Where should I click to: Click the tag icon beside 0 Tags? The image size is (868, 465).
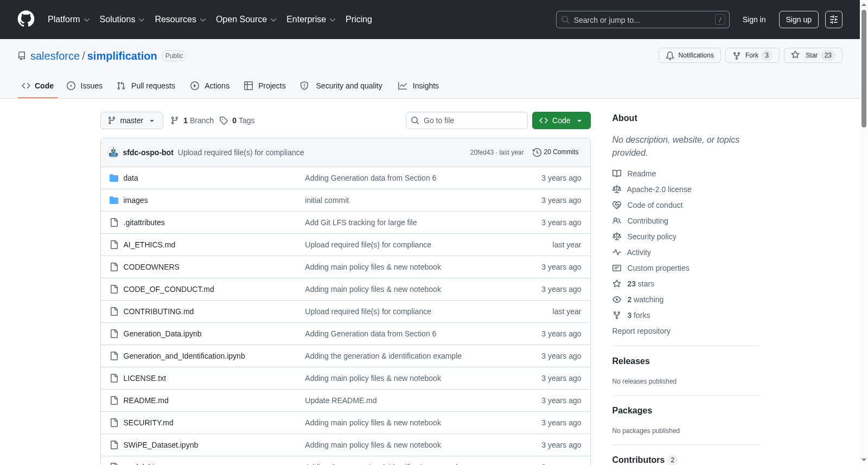[x=224, y=120]
